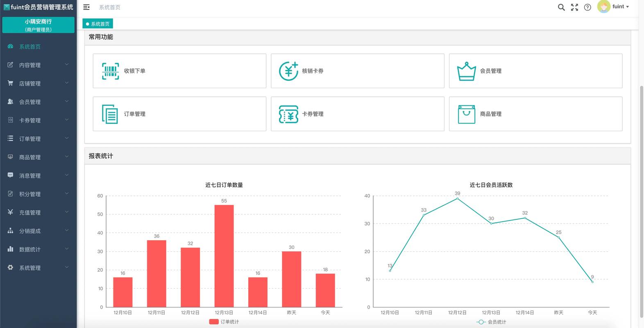644x328 pixels.
Task: Click the 内容管理 edit sidebar icon
Action: [x=10, y=65]
